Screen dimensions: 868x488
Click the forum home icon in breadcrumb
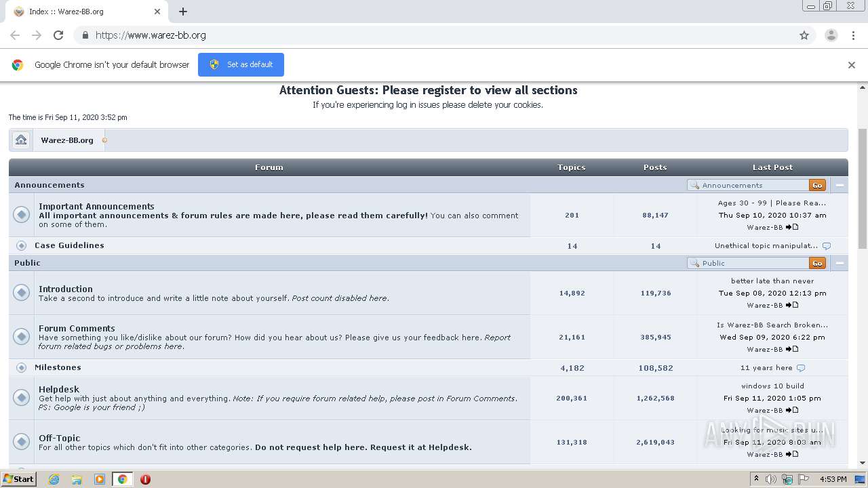coord(21,140)
